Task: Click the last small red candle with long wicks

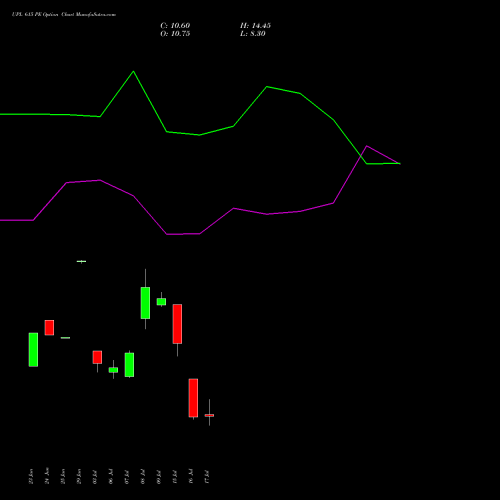Action: tap(209, 415)
